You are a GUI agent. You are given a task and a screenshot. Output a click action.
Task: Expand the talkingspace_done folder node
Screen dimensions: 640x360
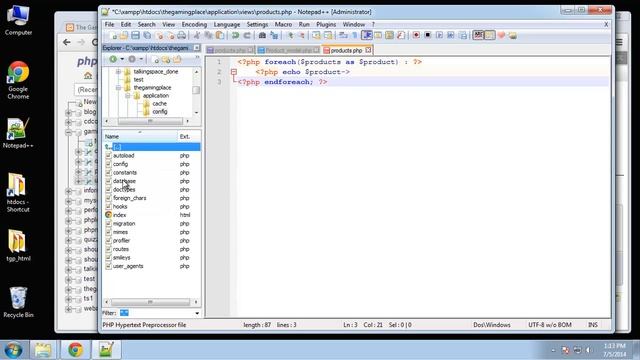[118, 72]
